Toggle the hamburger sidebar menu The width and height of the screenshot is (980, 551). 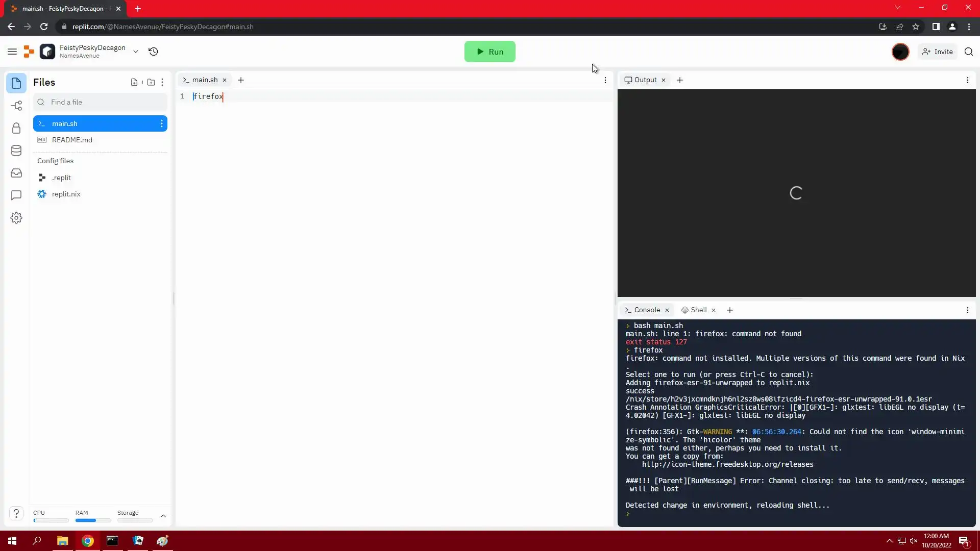coord(12,52)
